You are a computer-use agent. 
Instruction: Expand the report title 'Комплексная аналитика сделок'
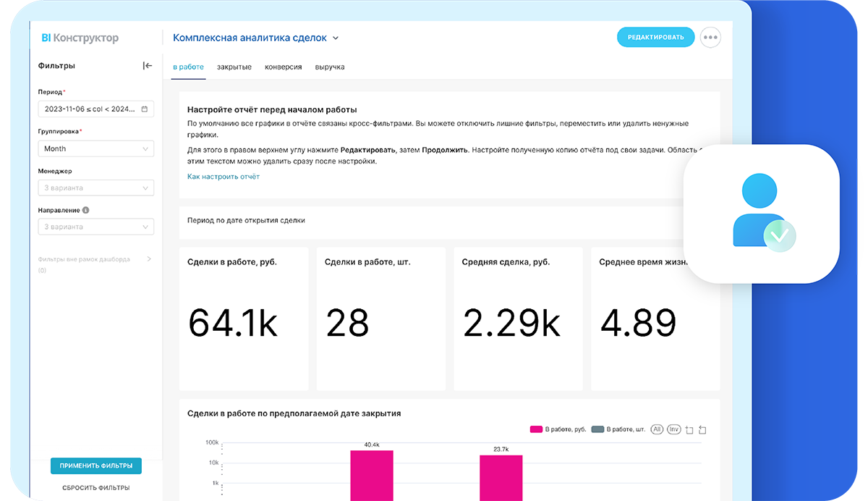point(335,38)
